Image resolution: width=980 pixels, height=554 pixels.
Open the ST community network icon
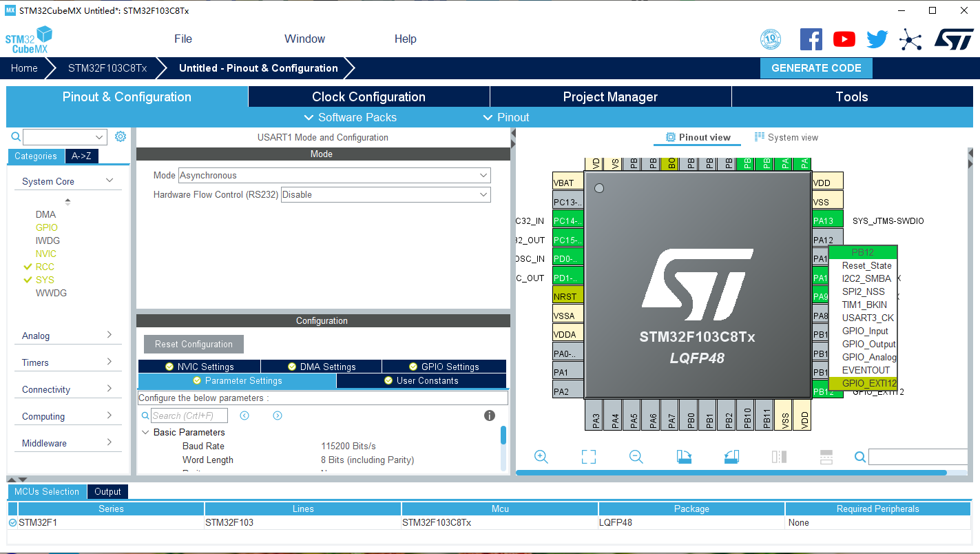pos(910,39)
